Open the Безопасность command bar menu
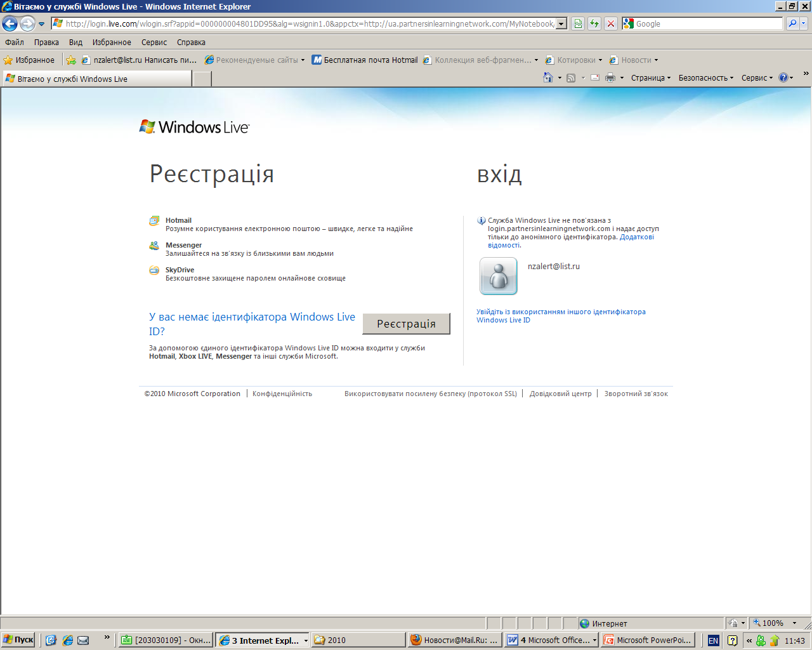Image resolution: width=812 pixels, height=650 pixels. click(x=705, y=77)
